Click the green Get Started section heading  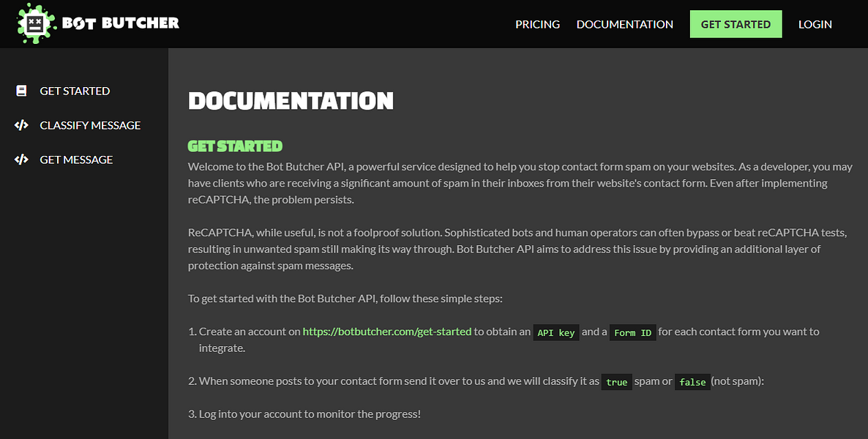235,146
